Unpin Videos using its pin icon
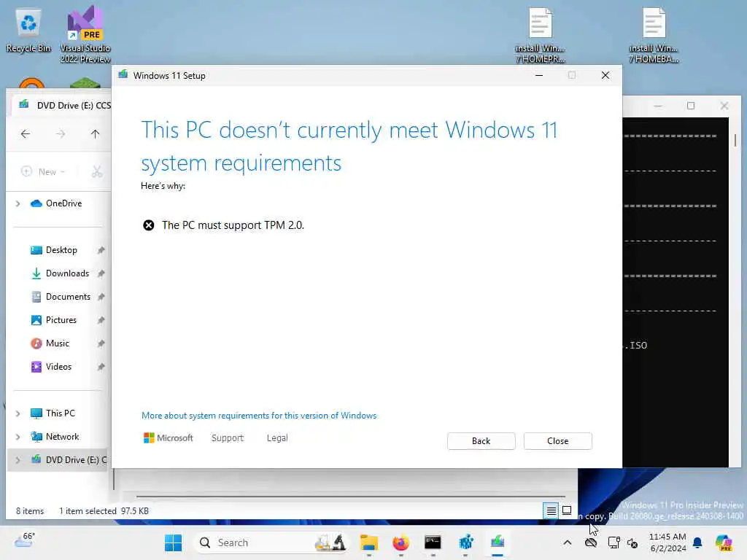This screenshot has height=560, width=747. (x=101, y=367)
